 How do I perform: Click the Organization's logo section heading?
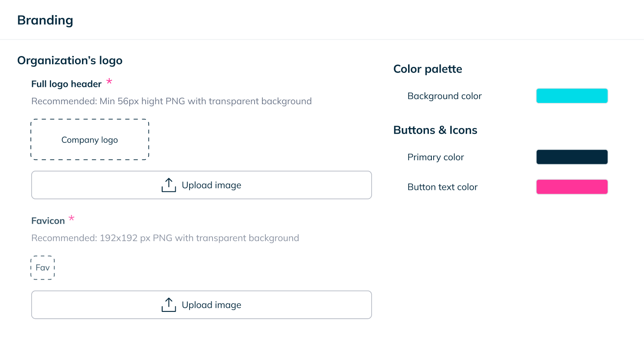70,60
